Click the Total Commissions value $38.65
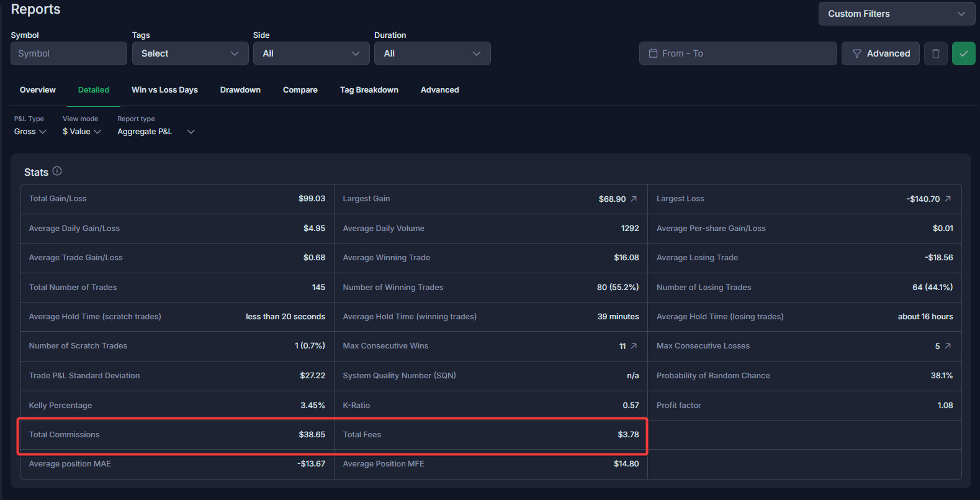Image resolution: width=980 pixels, height=500 pixels. (x=312, y=435)
